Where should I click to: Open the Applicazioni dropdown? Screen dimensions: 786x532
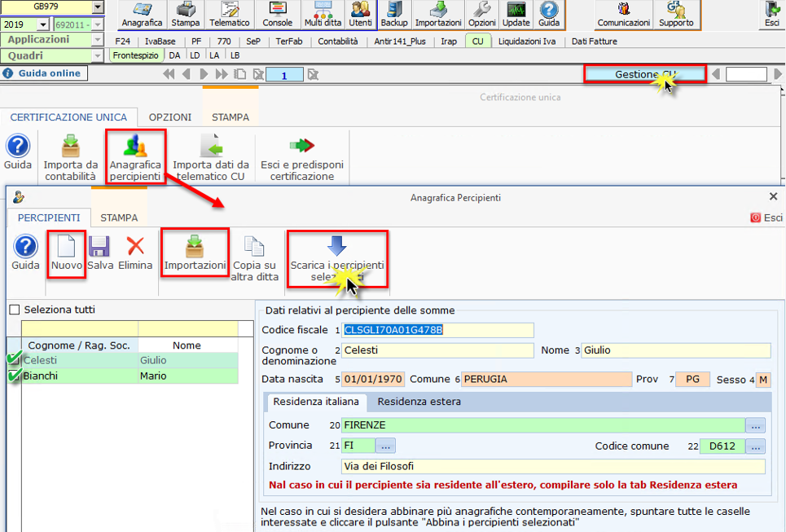(98, 40)
